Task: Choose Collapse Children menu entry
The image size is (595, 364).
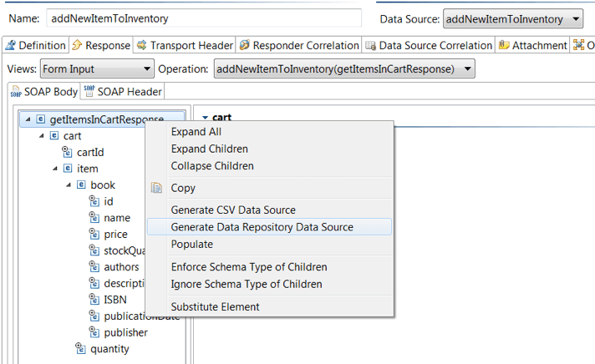Action: (270, 165)
